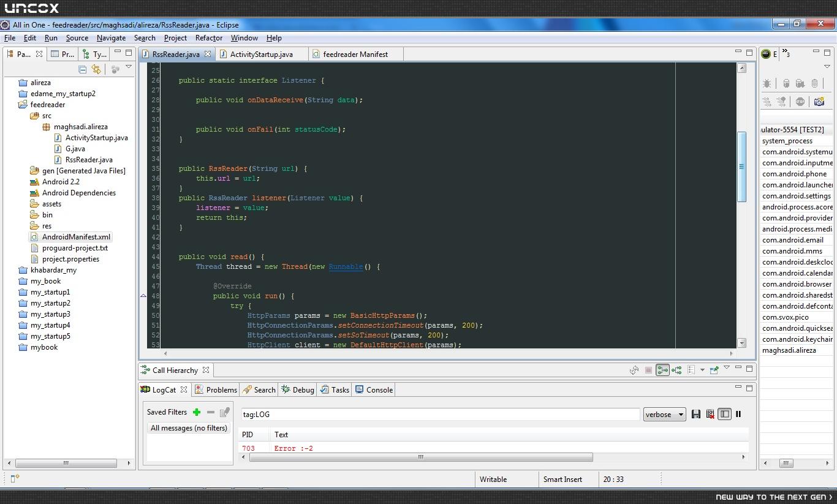Image resolution: width=837 pixels, height=504 pixels.
Task: Open G.java in Package Explorer
Action: pyautogui.click(x=75, y=149)
